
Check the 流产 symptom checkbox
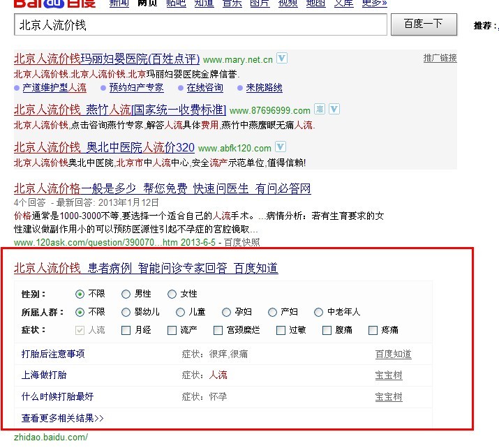(x=172, y=330)
